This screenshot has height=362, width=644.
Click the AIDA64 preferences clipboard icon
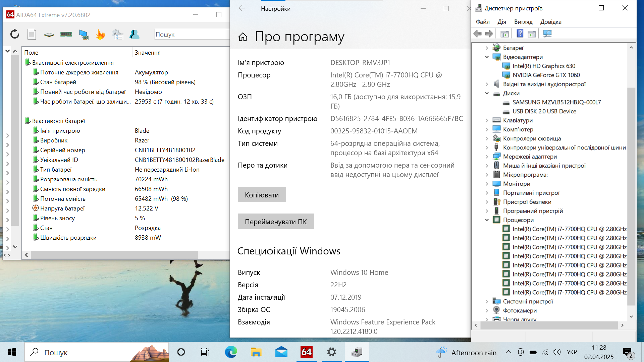pyautogui.click(x=118, y=35)
